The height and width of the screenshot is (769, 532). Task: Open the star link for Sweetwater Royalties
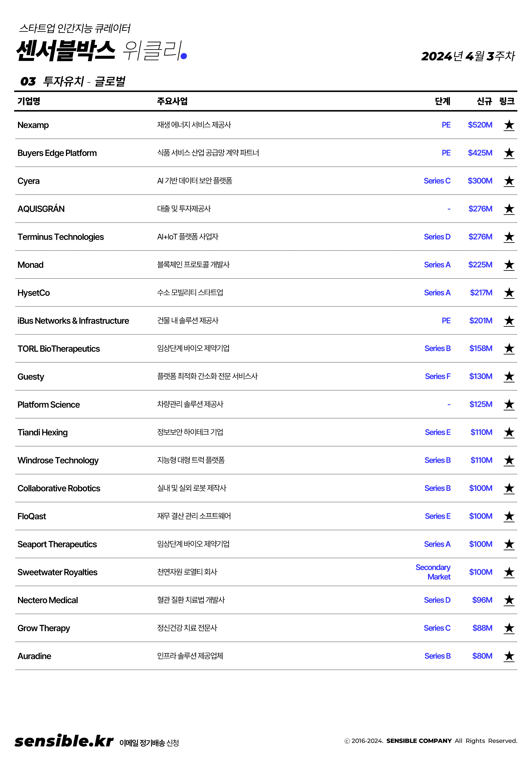point(509,572)
